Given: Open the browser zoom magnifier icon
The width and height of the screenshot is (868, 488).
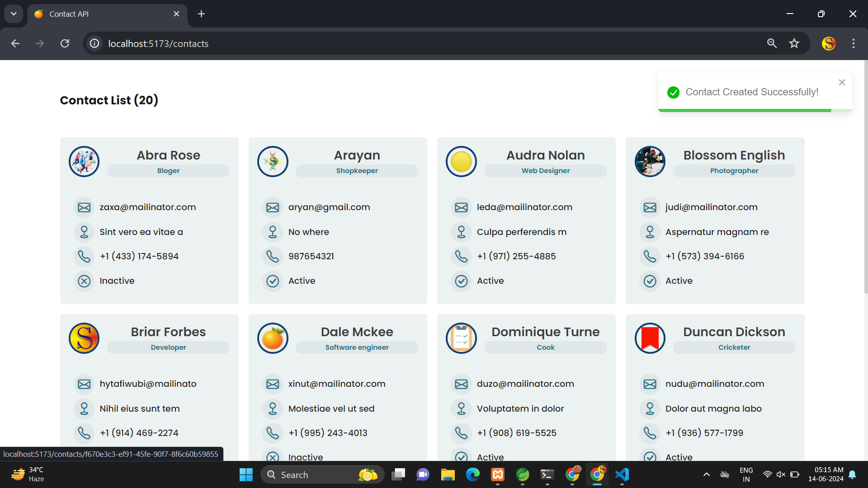Looking at the screenshot, I should 772,43.
